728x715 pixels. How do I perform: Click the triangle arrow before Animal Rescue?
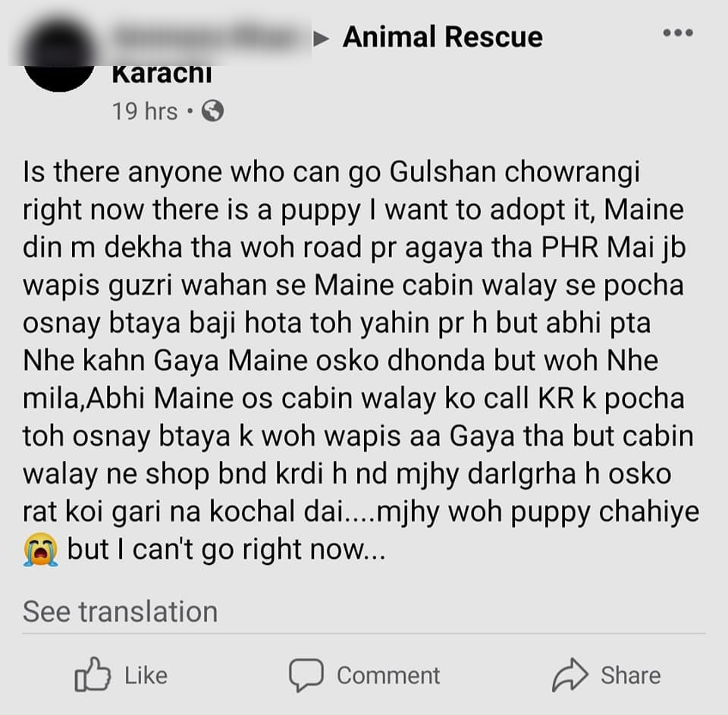pos(322,39)
